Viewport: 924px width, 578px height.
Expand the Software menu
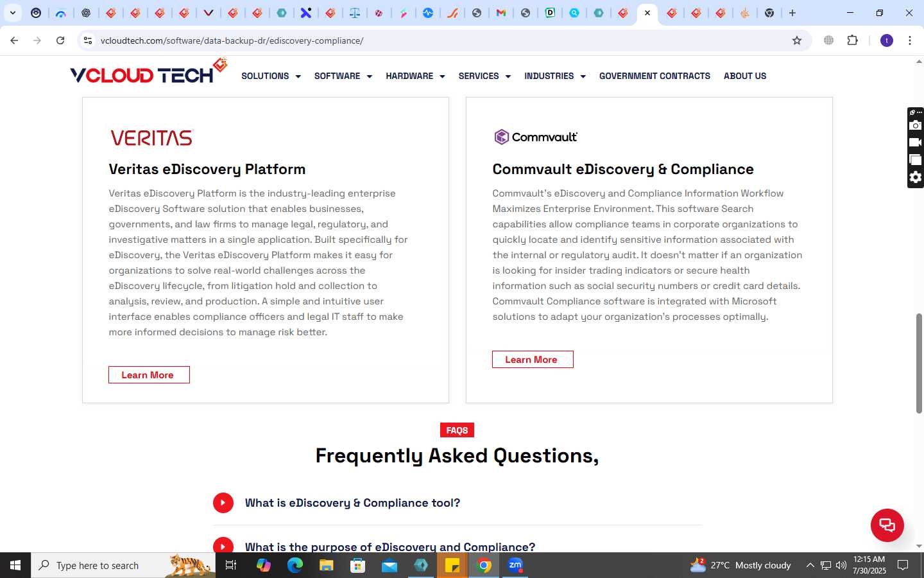[x=343, y=76]
